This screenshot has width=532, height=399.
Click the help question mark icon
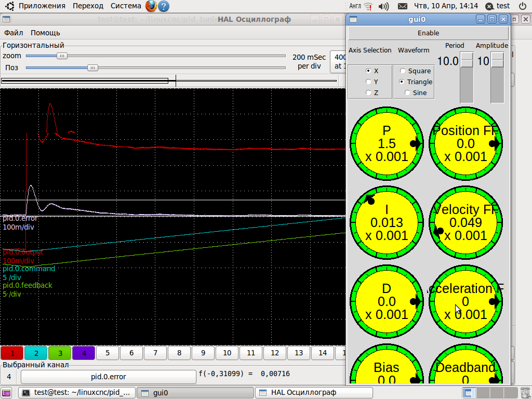pos(163,6)
